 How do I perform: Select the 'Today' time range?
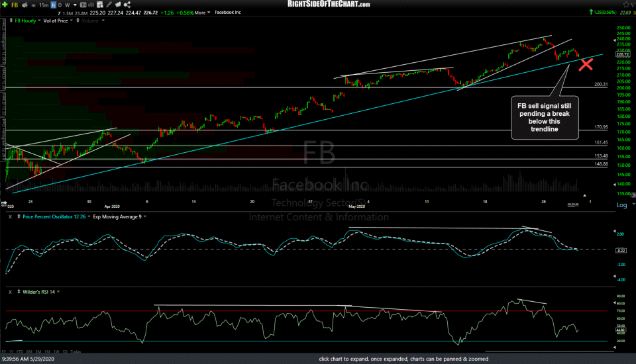coord(76,351)
